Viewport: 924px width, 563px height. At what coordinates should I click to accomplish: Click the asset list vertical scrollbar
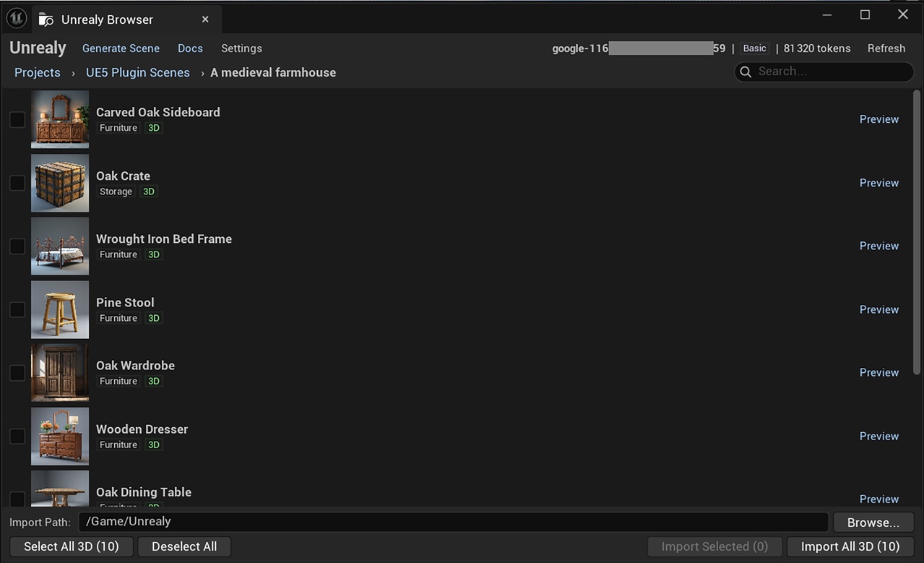click(x=917, y=231)
